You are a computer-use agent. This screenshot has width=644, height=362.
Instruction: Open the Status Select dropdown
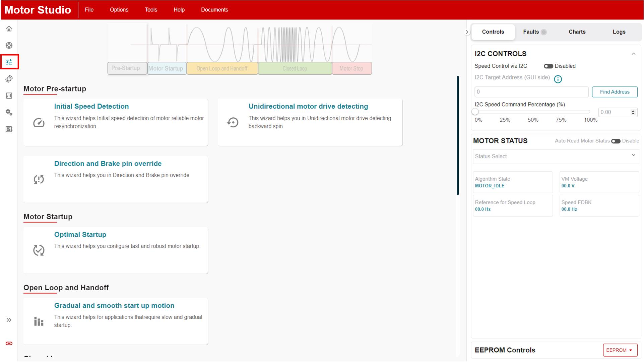pos(554,156)
